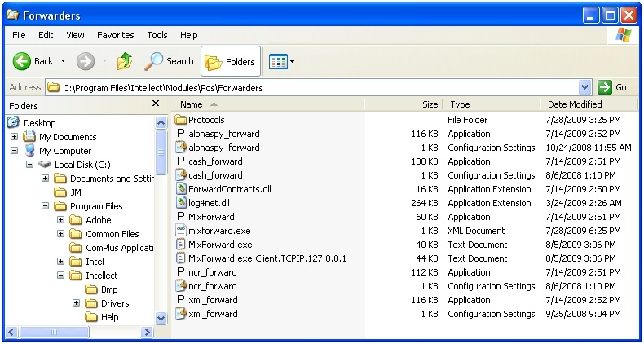Select the xml_forward configuration settings icon
This screenshot has width=644, height=344.
click(181, 314)
